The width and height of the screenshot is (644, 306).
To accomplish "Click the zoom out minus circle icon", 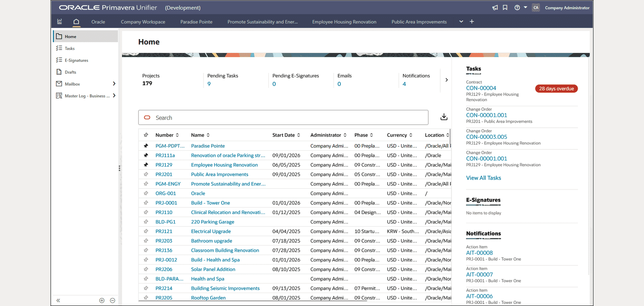I will [x=113, y=301].
